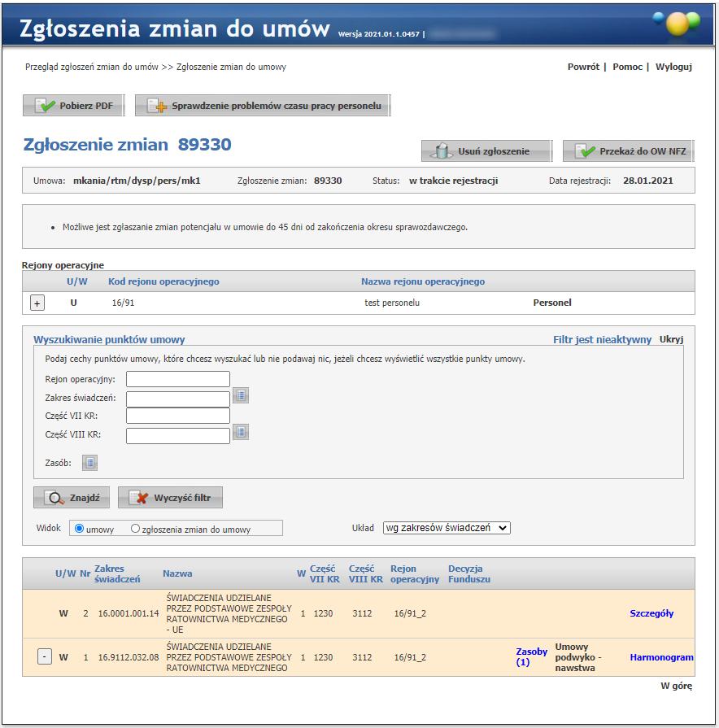This screenshot has height=728, width=719.
Task: Collapse the row for 16.9112.032.08
Action: click(45, 656)
